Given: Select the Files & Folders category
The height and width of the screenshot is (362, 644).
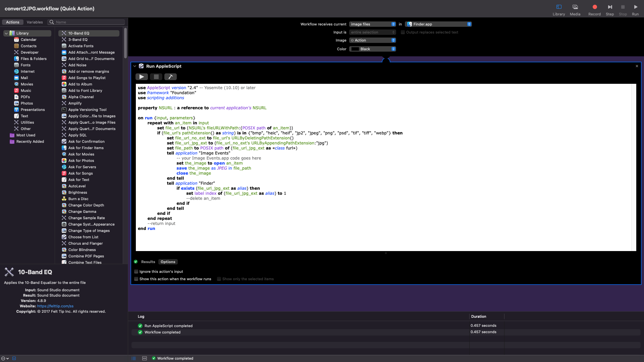Looking at the screenshot, I should (x=34, y=59).
